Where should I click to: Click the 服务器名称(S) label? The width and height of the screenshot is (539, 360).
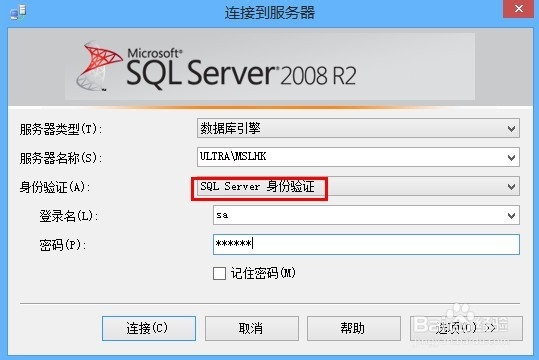point(60,158)
